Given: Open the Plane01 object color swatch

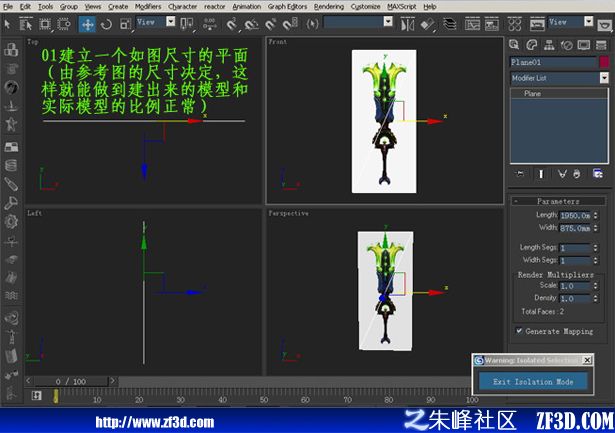Looking at the screenshot, I should (x=604, y=62).
